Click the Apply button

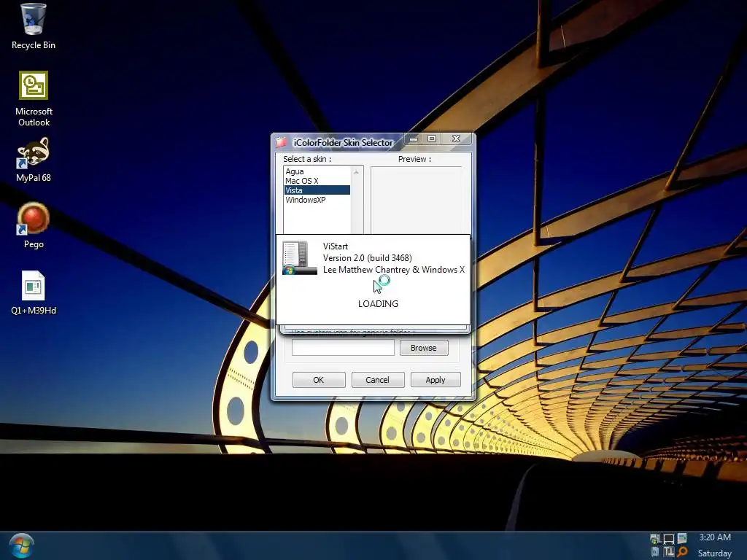point(436,379)
